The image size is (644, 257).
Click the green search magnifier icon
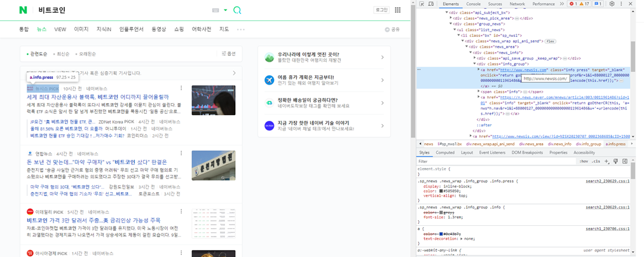[237, 10]
